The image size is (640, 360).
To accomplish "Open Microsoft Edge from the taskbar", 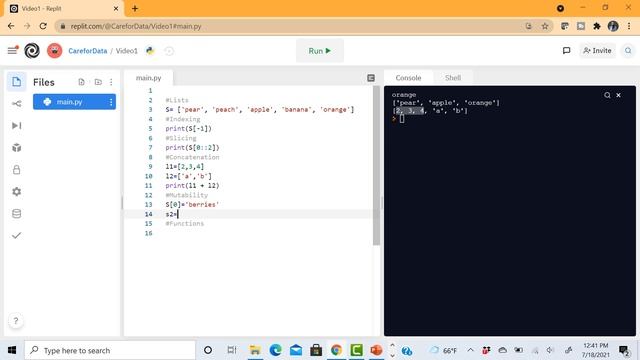I will point(276,350).
